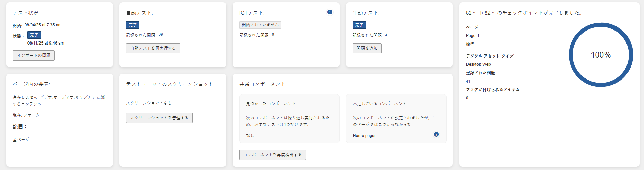644x170 pixels.
Task: Open the 2 issues link under 手動テスト
Action: pos(386,35)
